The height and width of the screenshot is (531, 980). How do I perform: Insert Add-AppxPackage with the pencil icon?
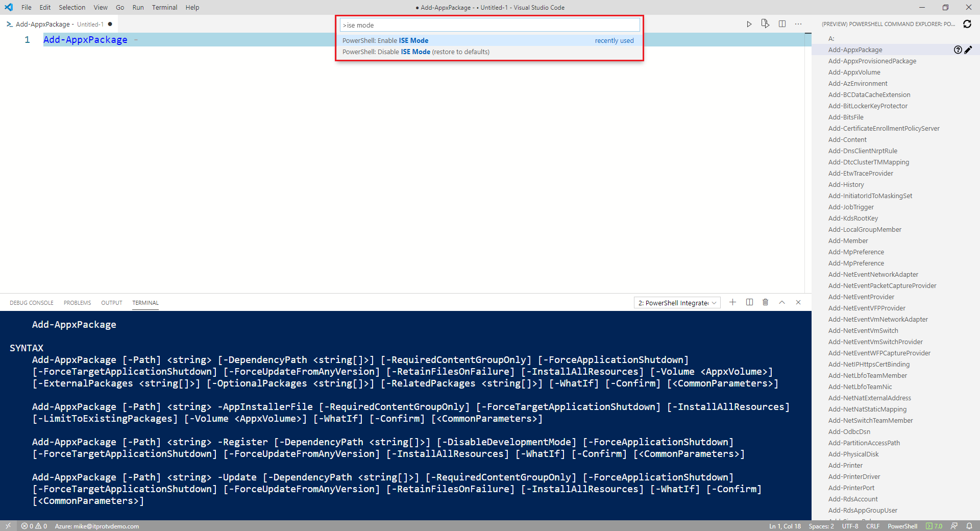pyautogui.click(x=968, y=50)
